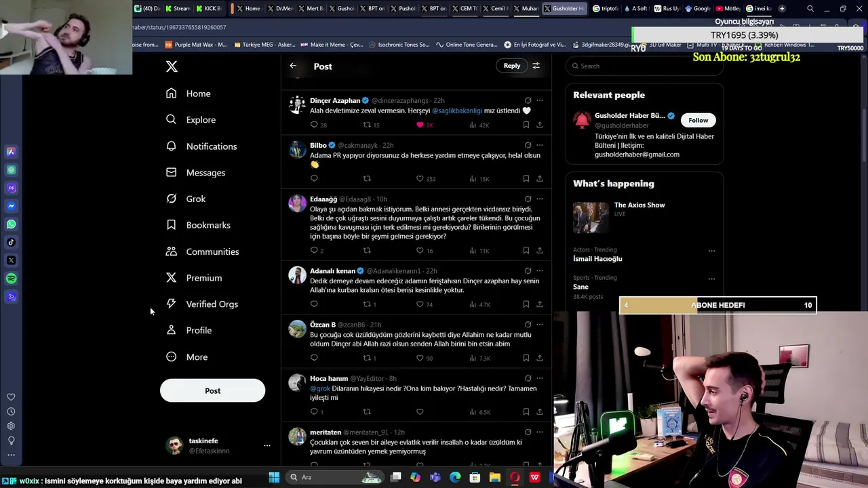Image resolution: width=868 pixels, height=488 pixels.
Task: Open options for İsmail Hacıoğlu trend
Action: click(x=711, y=251)
